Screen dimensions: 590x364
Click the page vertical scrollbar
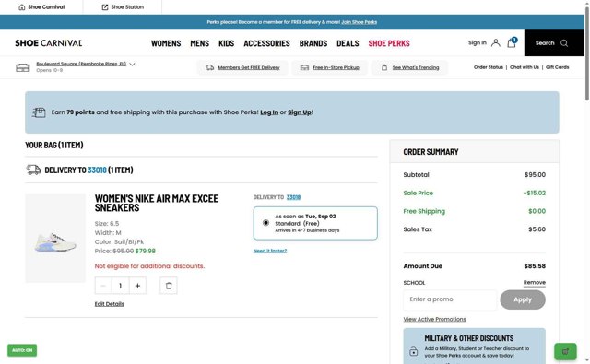pos(586,53)
